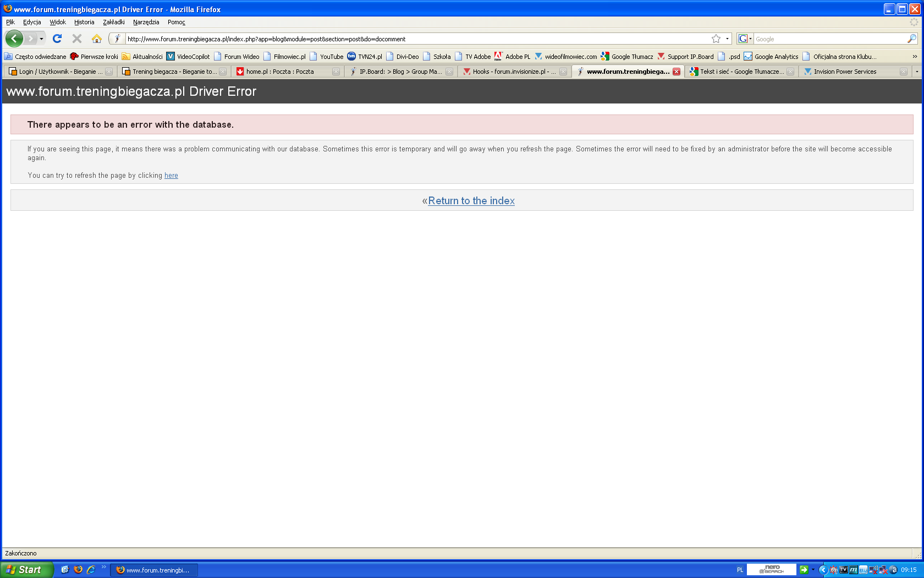
Task: Reload the page with the Refresh icon
Action: tap(57, 39)
